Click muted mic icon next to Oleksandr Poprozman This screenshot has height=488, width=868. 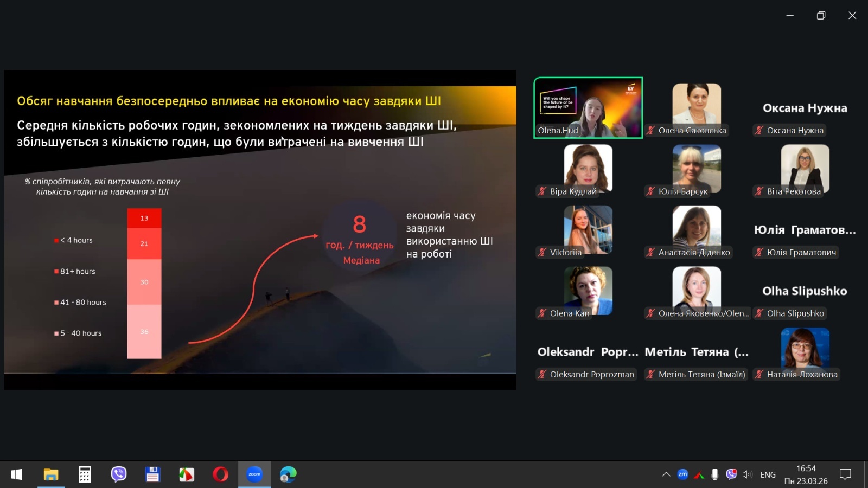542,374
